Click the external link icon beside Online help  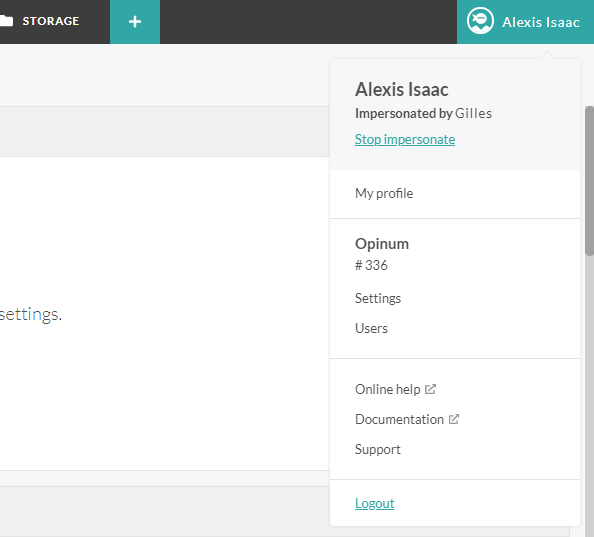430,389
